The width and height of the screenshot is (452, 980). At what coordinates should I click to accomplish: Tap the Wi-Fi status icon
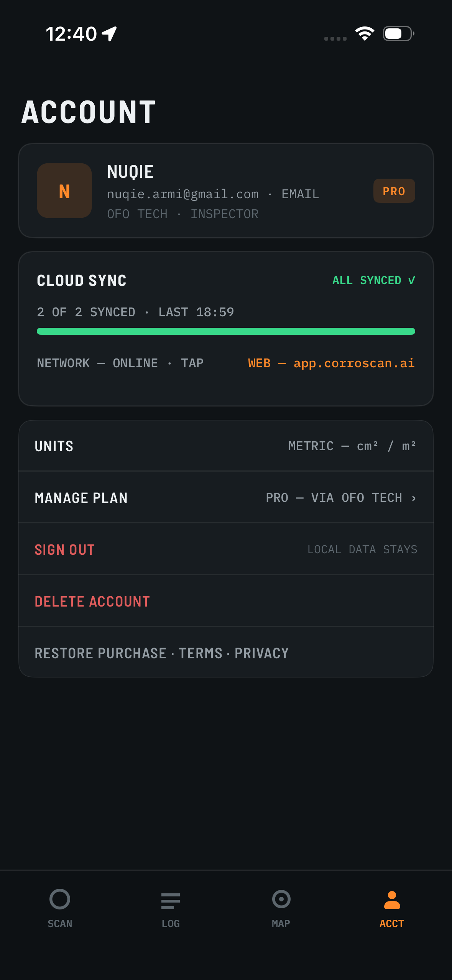tap(365, 34)
